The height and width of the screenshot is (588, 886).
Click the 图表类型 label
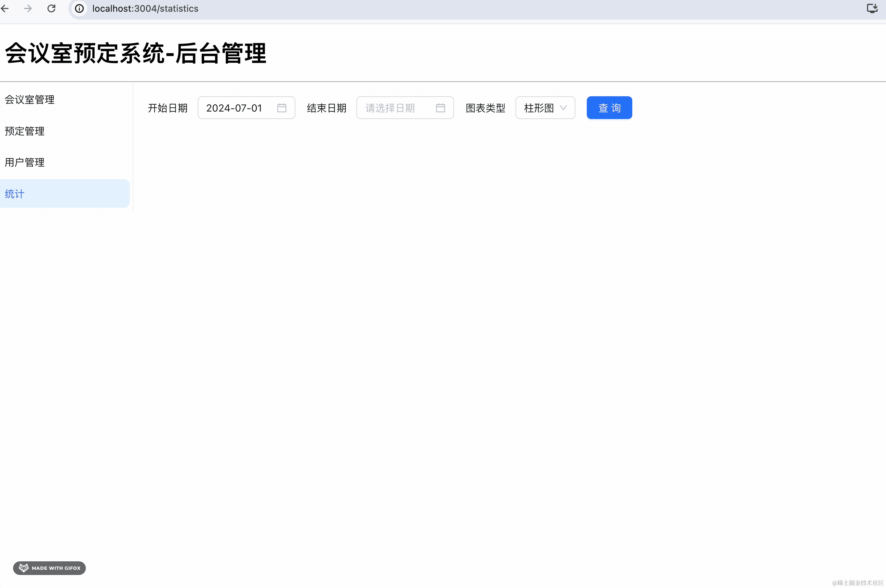coord(485,108)
